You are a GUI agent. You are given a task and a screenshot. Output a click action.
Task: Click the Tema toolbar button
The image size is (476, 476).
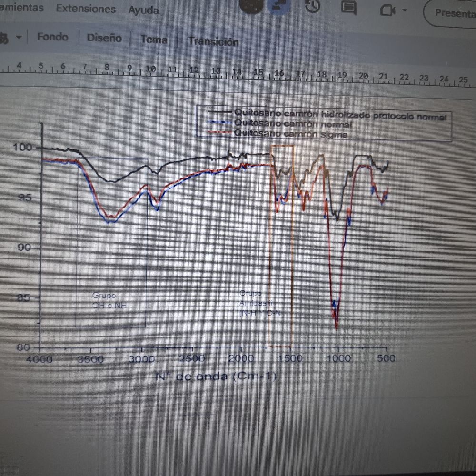[x=154, y=40]
